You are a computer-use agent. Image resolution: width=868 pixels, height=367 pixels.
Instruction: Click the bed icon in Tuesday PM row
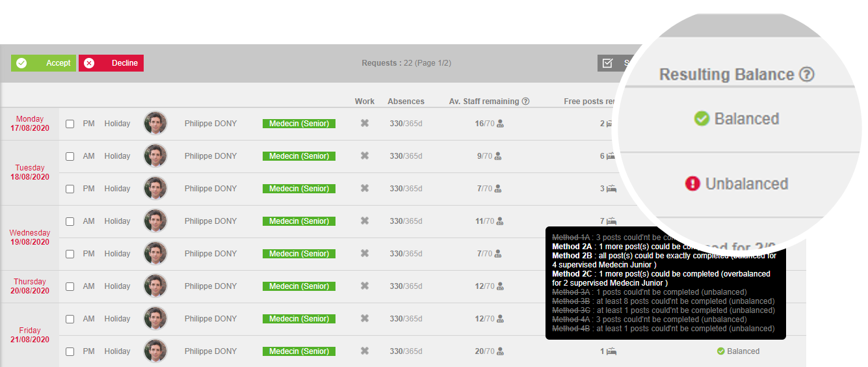611,189
